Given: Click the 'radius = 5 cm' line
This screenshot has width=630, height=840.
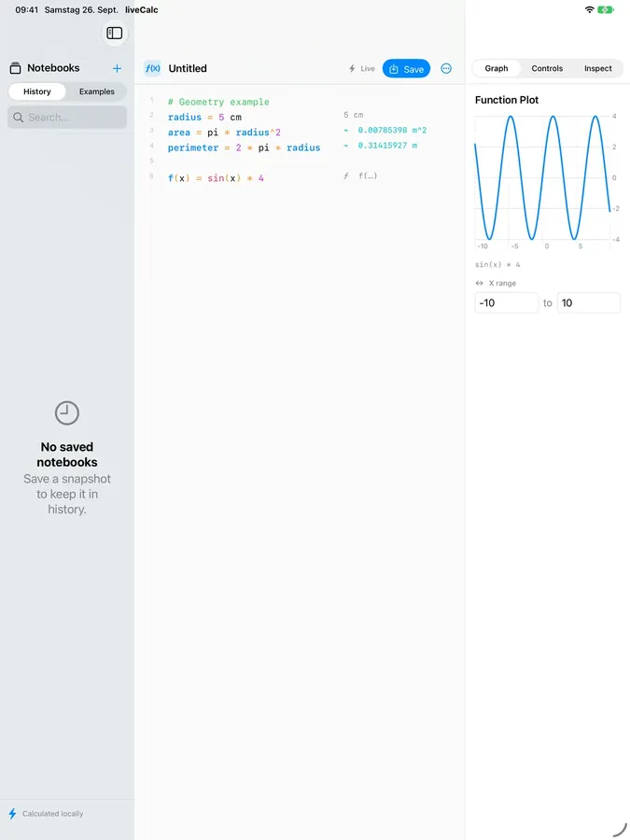Looking at the screenshot, I should pyautogui.click(x=204, y=117).
